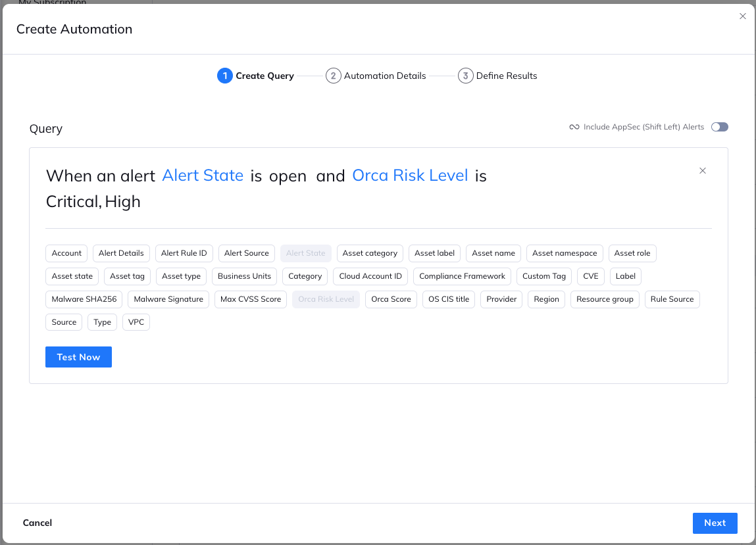Toggle Include AppSec (Shift Left) Alerts
The height and width of the screenshot is (545, 756).
[719, 127]
